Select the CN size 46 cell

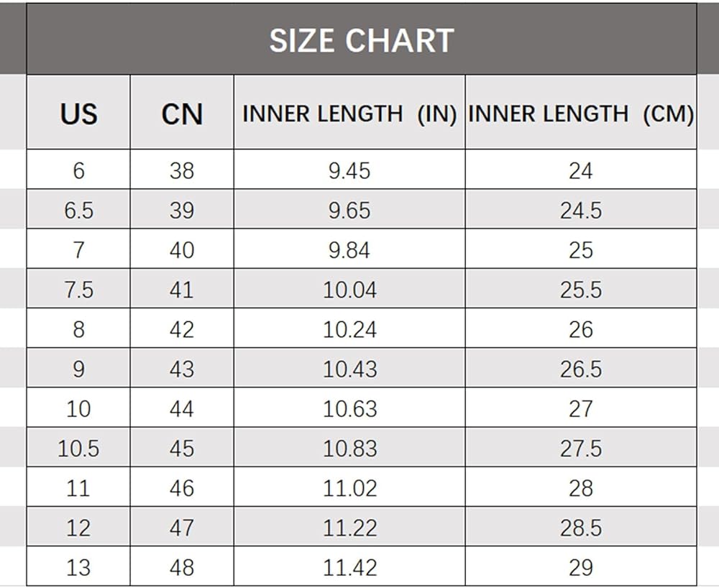tap(182, 489)
